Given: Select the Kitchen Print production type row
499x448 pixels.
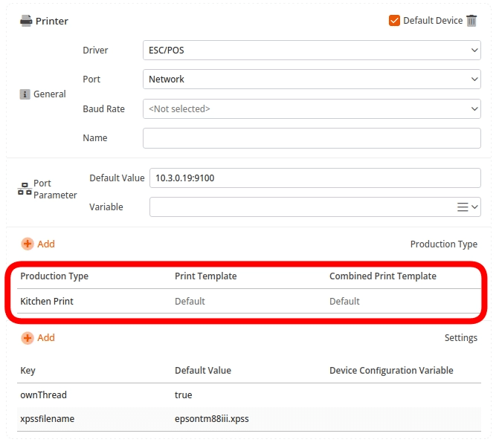Looking at the screenshot, I should click(x=47, y=302).
